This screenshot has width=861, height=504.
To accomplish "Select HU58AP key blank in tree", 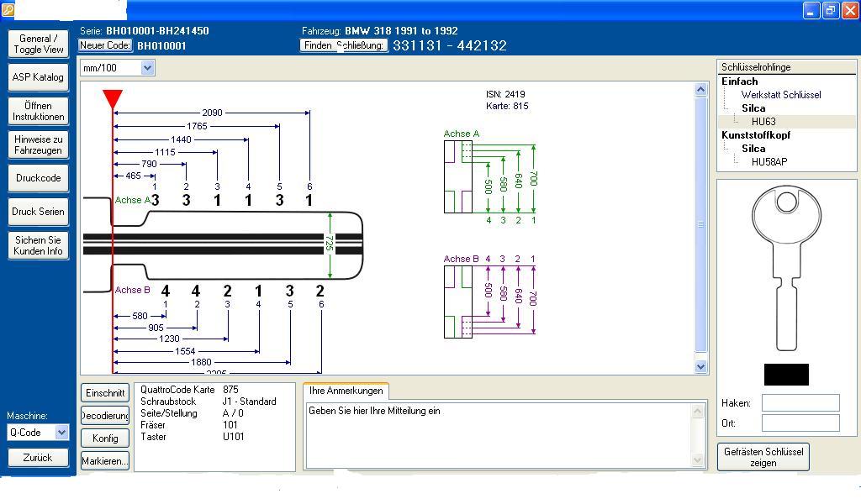I will (769, 162).
